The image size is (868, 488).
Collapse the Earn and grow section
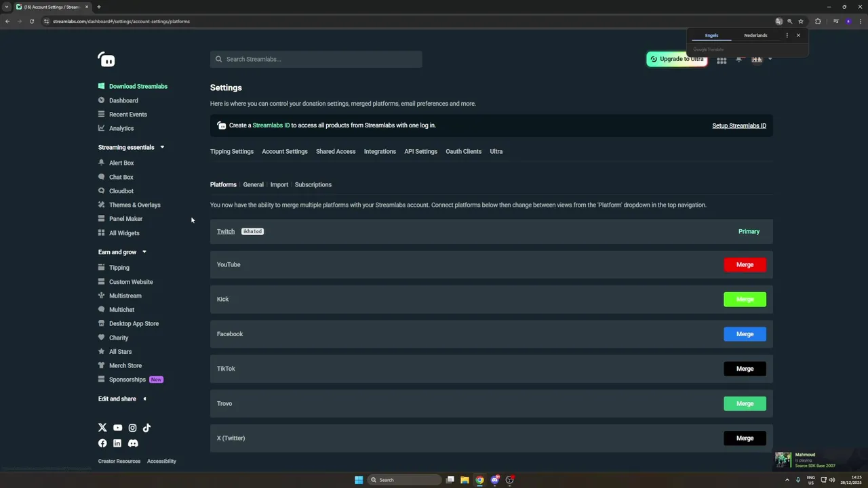click(123, 252)
